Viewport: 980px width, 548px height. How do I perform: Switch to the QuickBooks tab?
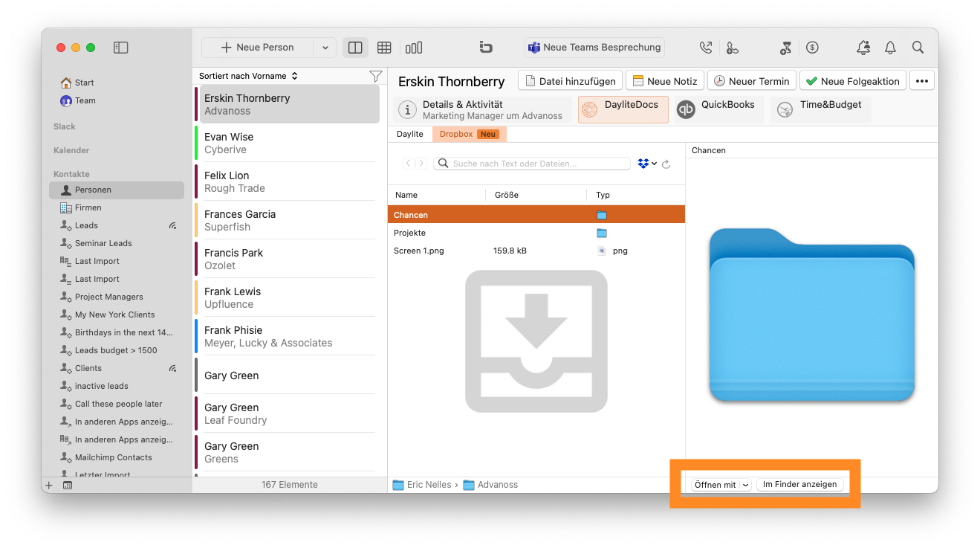pyautogui.click(x=719, y=110)
